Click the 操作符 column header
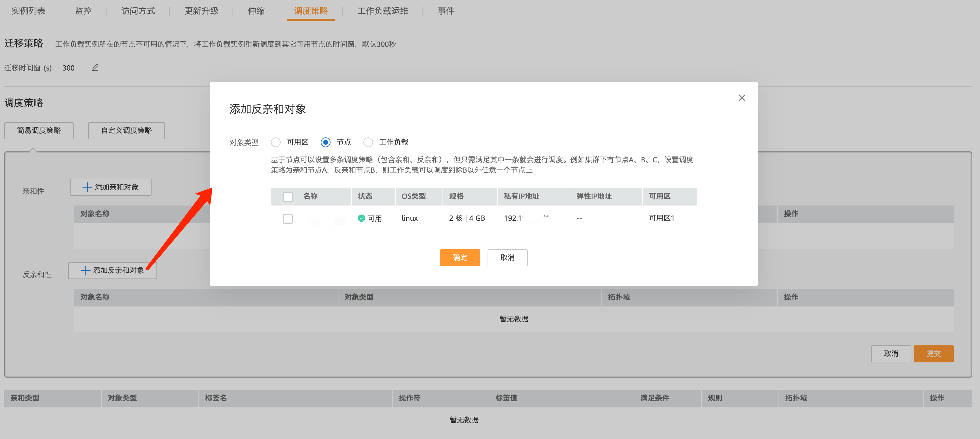The width and height of the screenshot is (980, 439). [x=409, y=398]
